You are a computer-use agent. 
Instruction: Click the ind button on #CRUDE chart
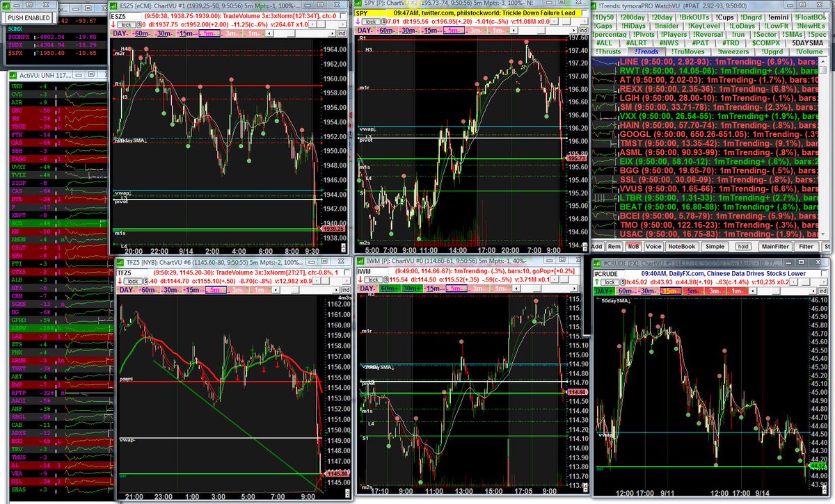822,291
